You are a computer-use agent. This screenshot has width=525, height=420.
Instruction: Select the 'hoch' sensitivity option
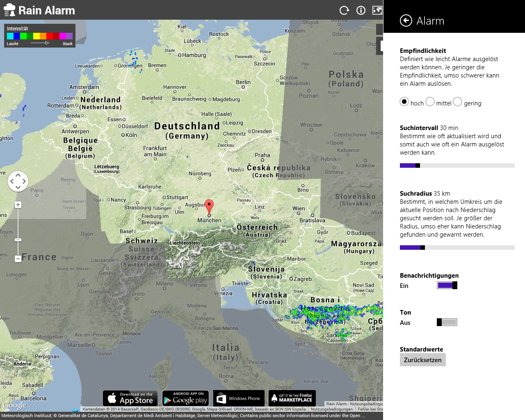404,102
